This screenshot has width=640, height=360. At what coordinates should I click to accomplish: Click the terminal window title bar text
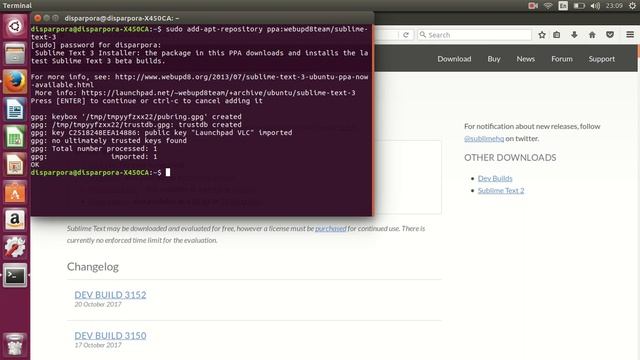(x=122, y=18)
